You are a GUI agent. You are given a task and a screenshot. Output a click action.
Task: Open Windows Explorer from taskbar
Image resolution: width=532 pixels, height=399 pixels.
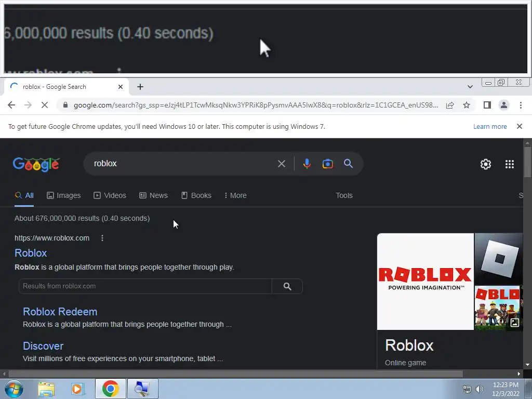point(46,389)
